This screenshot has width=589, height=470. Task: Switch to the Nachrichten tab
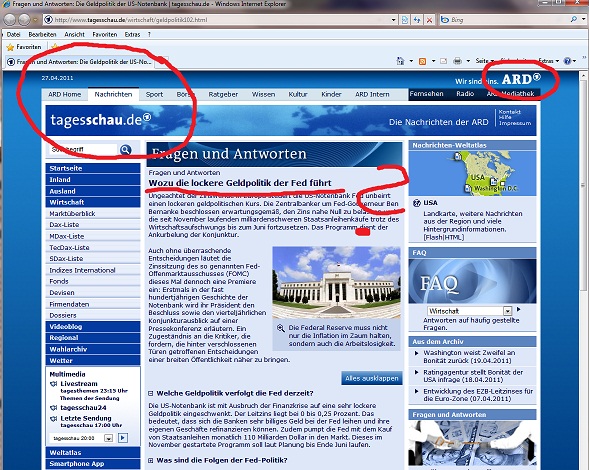point(113,94)
